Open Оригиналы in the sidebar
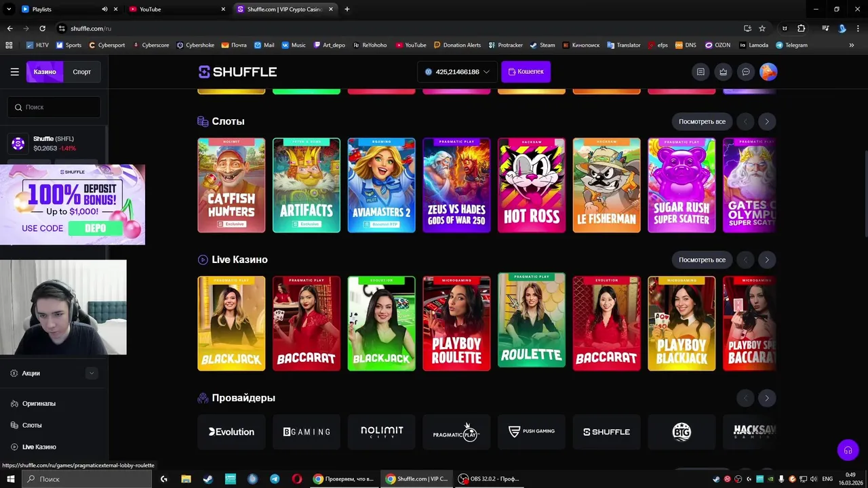 [39, 403]
